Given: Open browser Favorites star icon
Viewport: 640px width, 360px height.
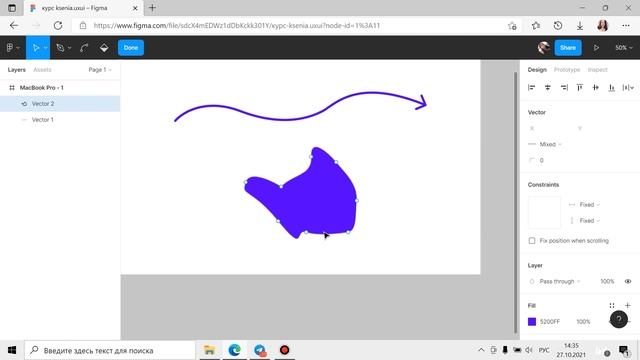Looking at the screenshot, I should tap(536, 25).
